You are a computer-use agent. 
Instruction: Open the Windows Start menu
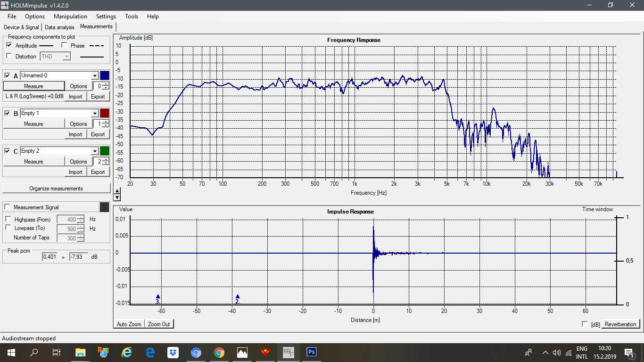click(x=10, y=352)
